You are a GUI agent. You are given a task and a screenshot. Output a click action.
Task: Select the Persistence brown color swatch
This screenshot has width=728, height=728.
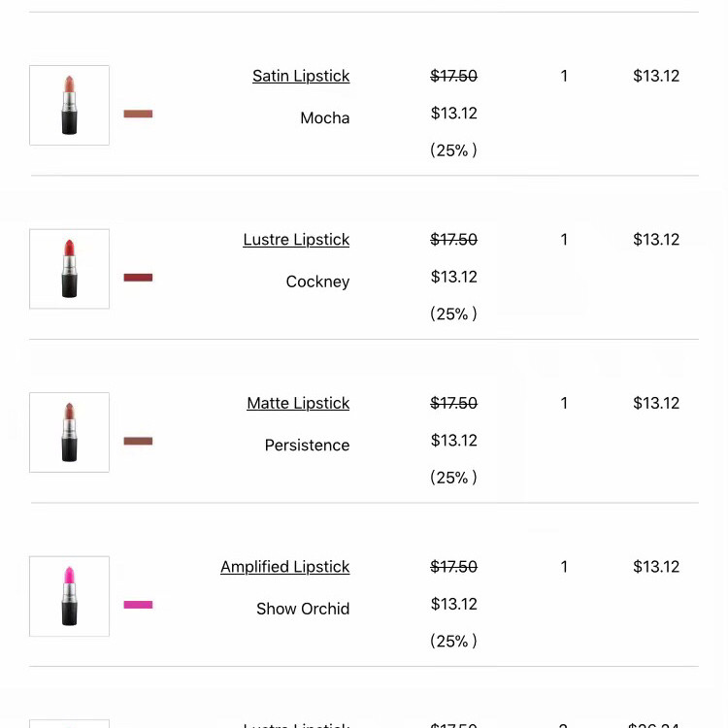(138, 441)
